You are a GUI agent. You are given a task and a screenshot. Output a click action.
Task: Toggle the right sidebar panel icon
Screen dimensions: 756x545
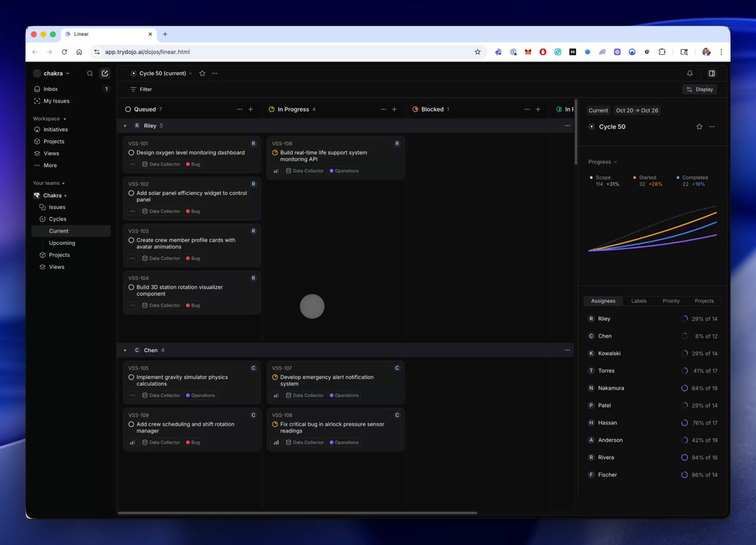(712, 74)
